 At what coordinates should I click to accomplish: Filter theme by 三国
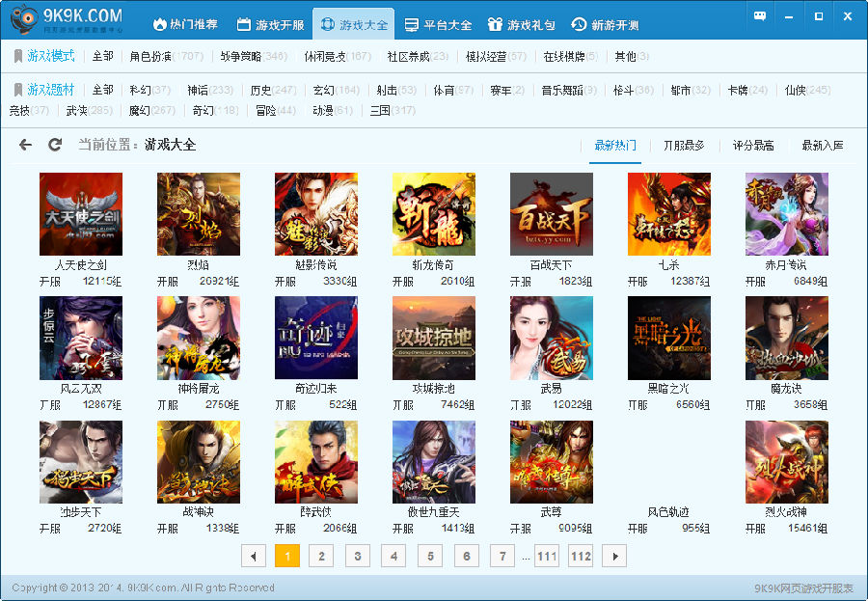tap(393, 111)
